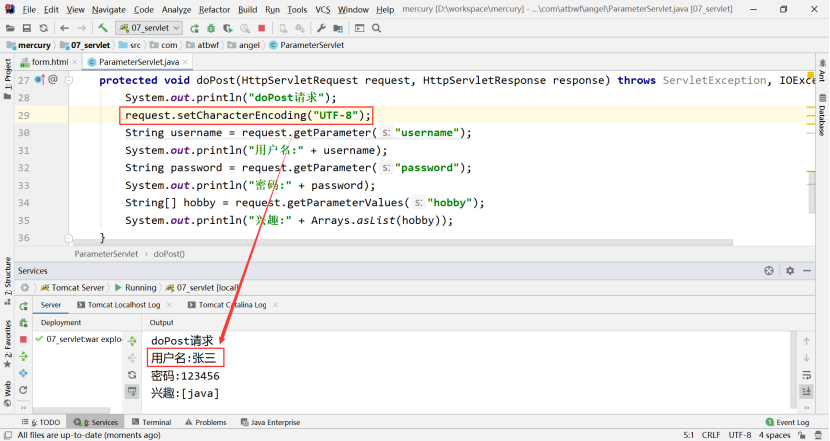Change CRLF line separator in status bar

(711, 435)
